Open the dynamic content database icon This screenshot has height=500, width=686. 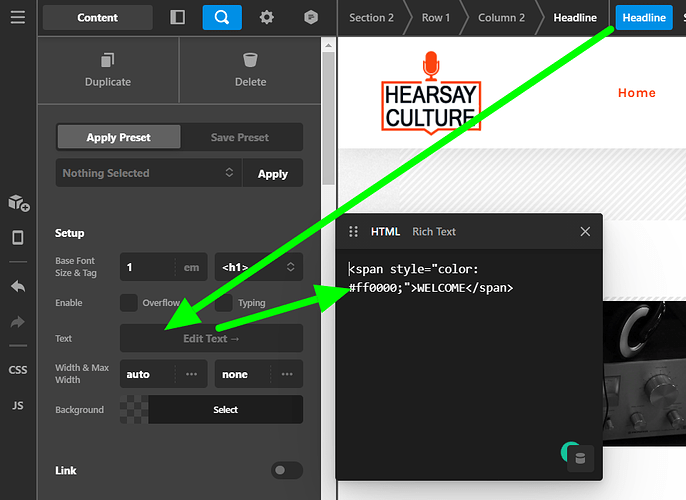pyautogui.click(x=580, y=458)
